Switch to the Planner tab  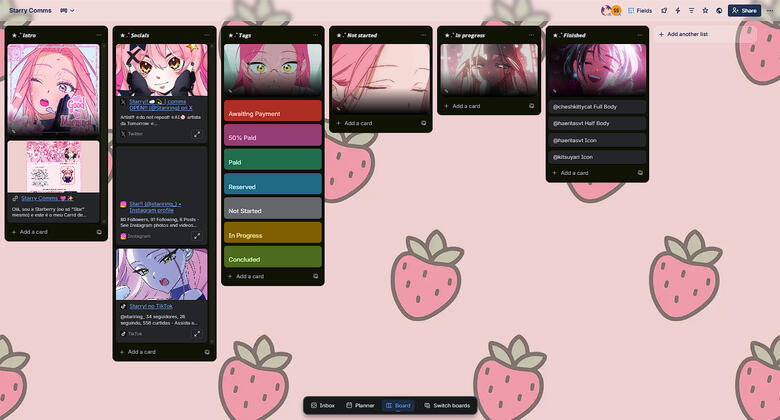tap(361, 406)
